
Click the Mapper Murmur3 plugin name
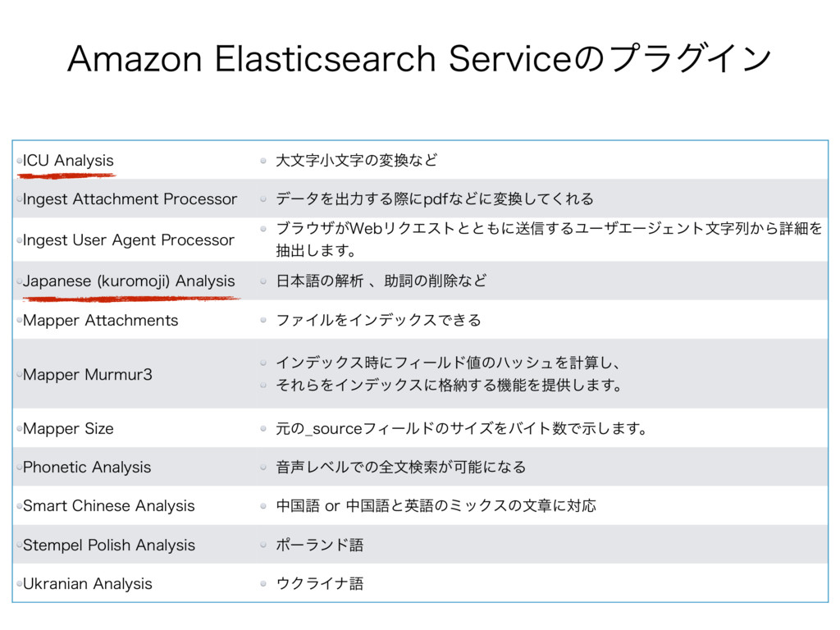pos(87,374)
